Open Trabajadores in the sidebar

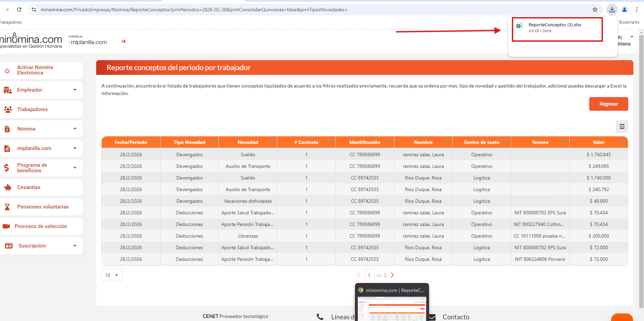tap(33, 109)
